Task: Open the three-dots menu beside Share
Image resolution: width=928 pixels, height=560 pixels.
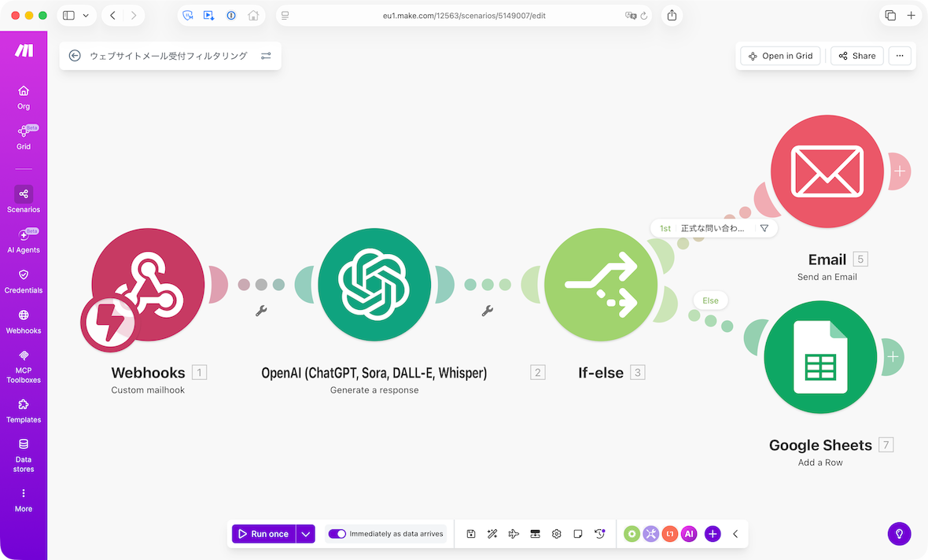Action: (x=900, y=56)
